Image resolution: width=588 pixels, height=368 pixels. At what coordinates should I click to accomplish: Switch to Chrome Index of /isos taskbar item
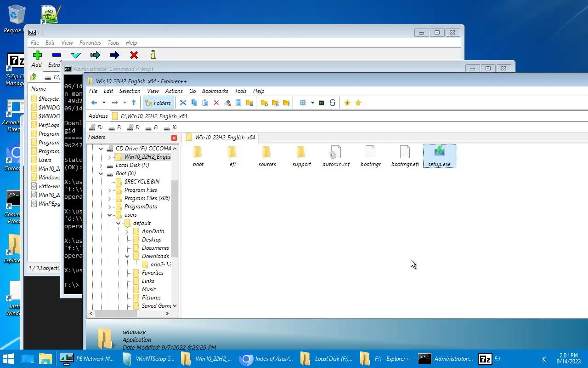click(x=266, y=359)
